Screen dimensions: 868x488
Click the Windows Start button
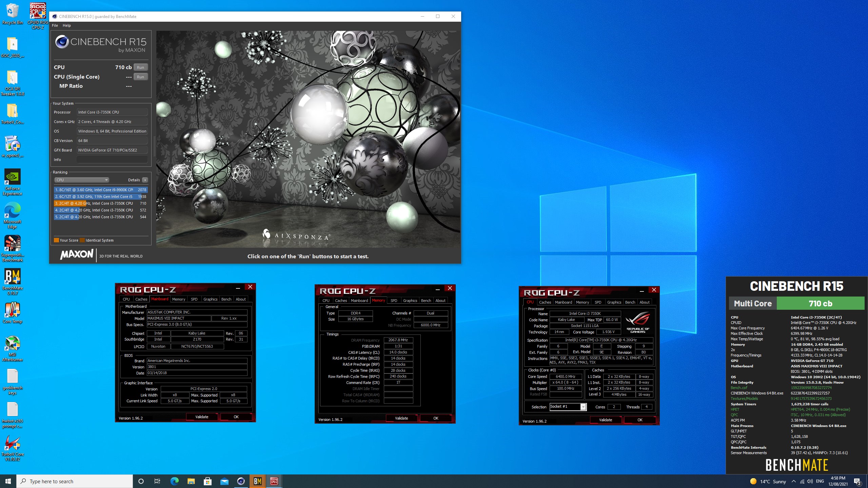8,481
